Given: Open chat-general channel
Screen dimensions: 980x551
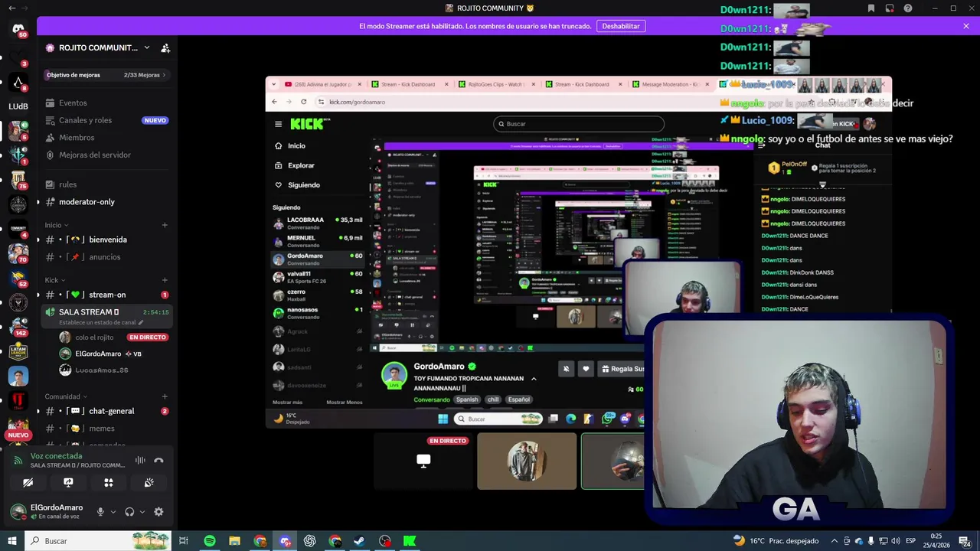Looking at the screenshot, I should click(x=107, y=411).
